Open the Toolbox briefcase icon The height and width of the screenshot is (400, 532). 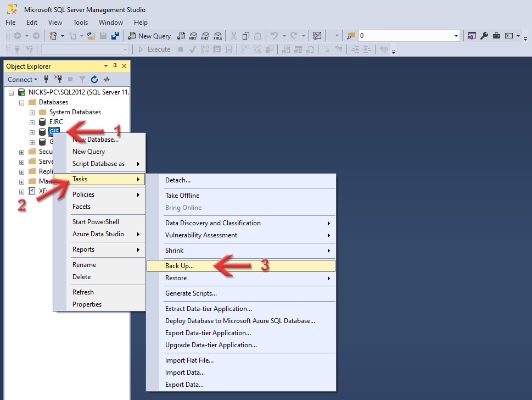(496, 36)
